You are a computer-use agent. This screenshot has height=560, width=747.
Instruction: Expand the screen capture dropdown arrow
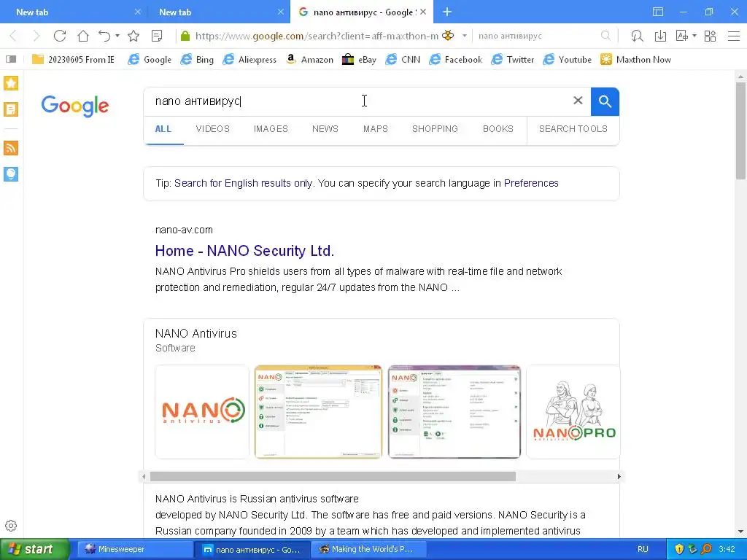click(x=694, y=36)
